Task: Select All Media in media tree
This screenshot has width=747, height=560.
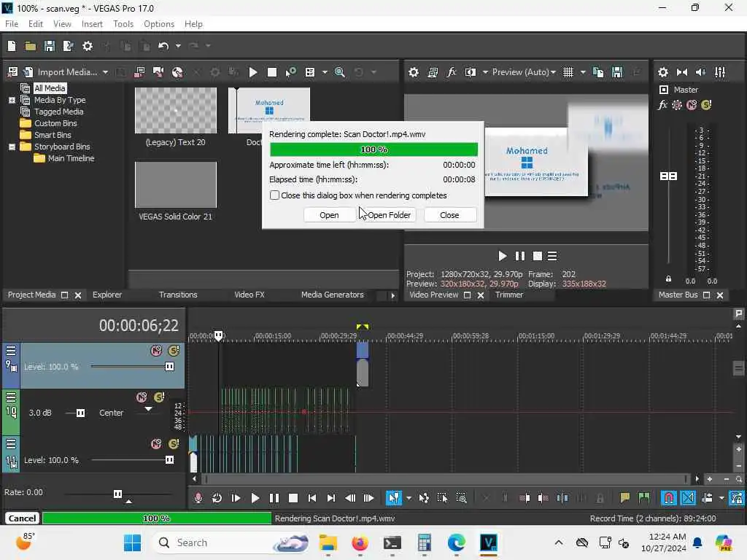Action: [50, 88]
